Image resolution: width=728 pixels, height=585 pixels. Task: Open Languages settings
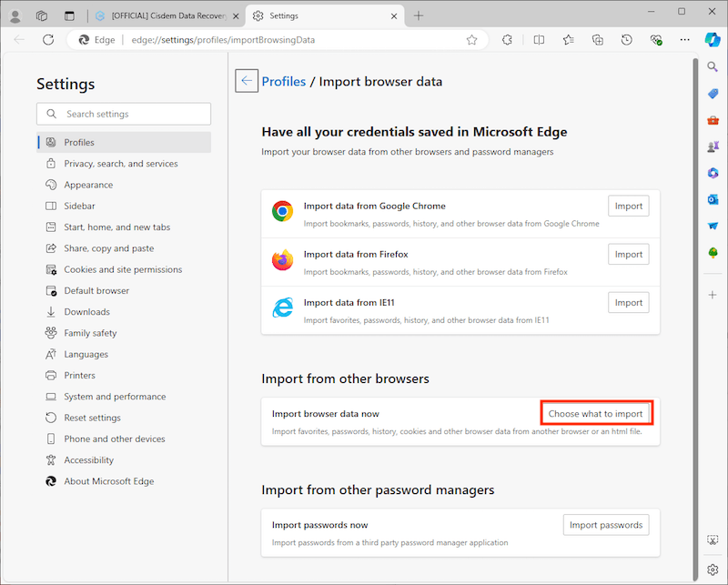[x=124, y=354]
